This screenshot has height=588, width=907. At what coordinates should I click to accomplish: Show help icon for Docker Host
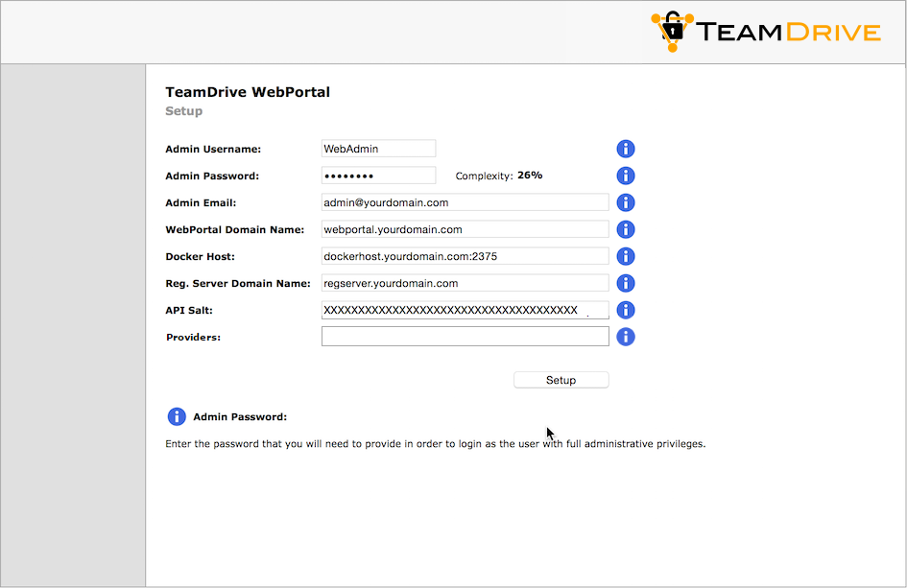click(x=625, y=257)
